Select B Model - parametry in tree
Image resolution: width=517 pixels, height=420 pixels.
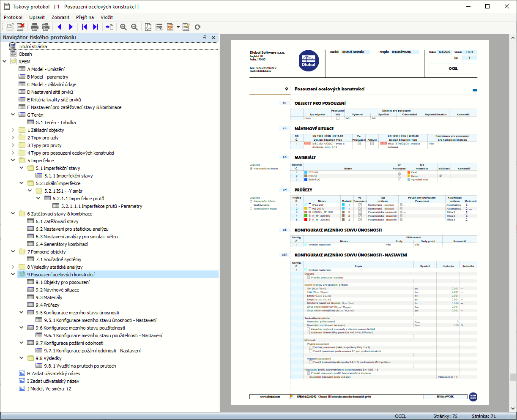coord(47,77)
